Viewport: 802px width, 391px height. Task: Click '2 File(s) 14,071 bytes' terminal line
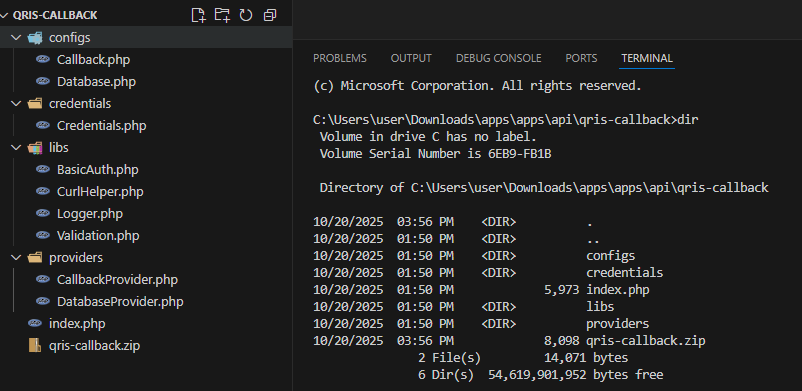click(523, 358)
